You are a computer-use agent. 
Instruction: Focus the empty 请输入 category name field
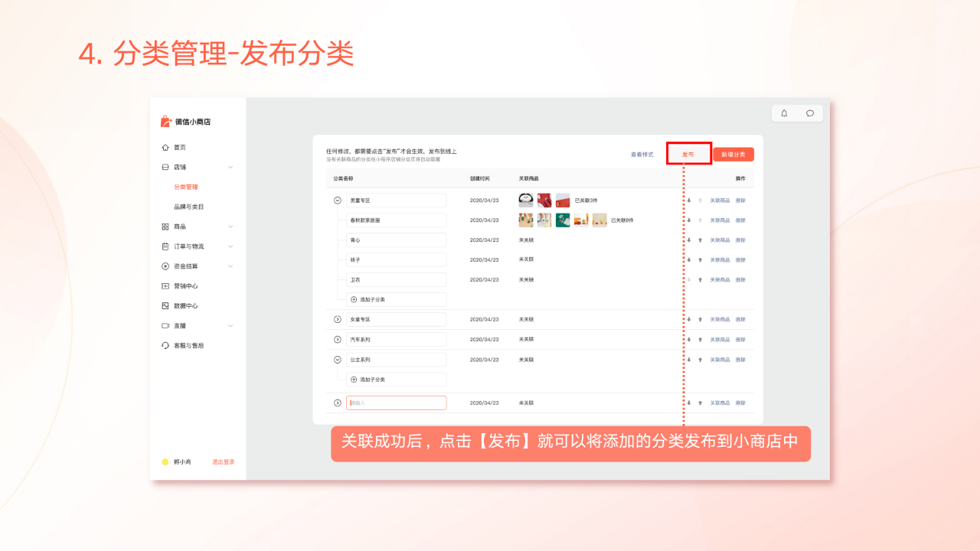396,403
